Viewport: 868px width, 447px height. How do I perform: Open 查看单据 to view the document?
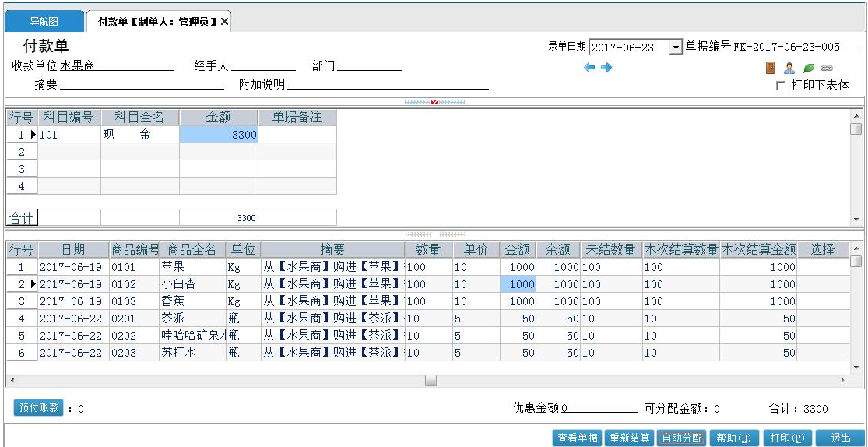578,438
